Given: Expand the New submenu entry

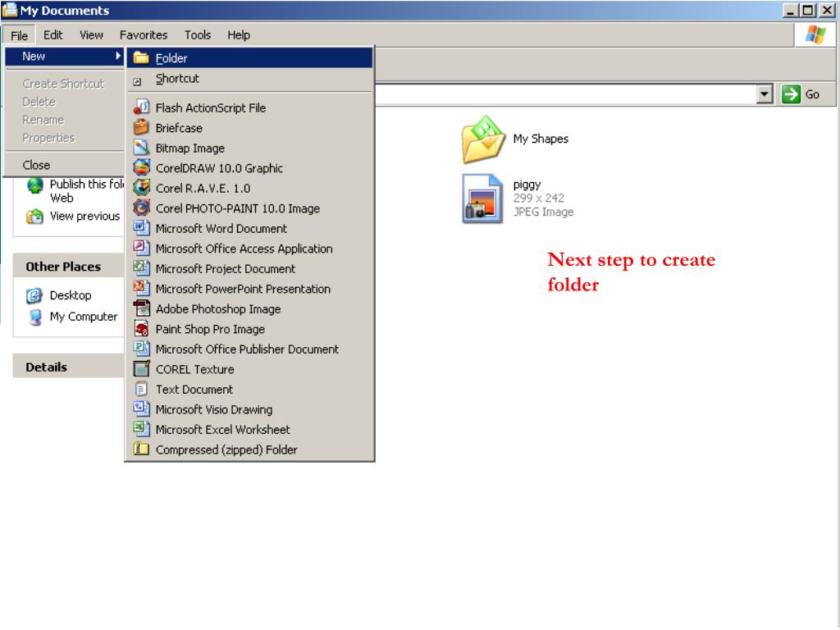Looking at the screenshot, I should (64, 57).
